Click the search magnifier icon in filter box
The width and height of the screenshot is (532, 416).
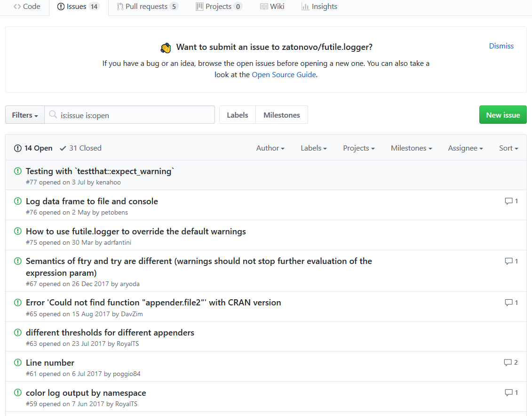pos(53,115)
